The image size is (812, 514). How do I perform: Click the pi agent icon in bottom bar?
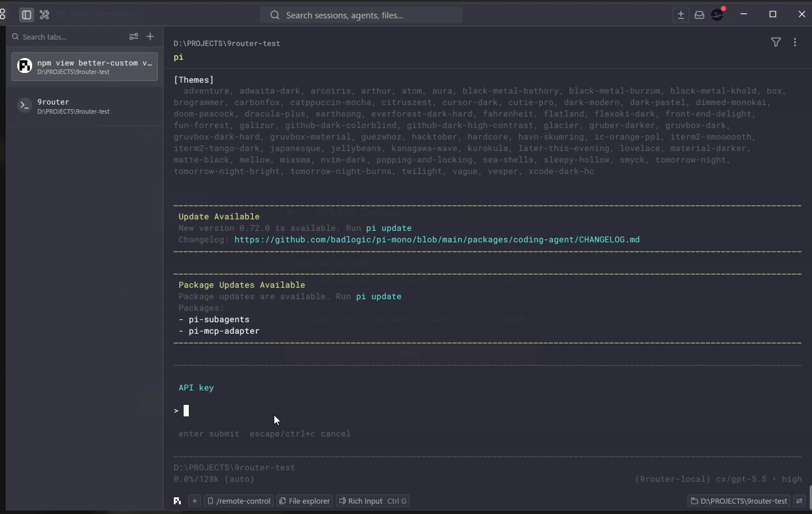(177, 501)
